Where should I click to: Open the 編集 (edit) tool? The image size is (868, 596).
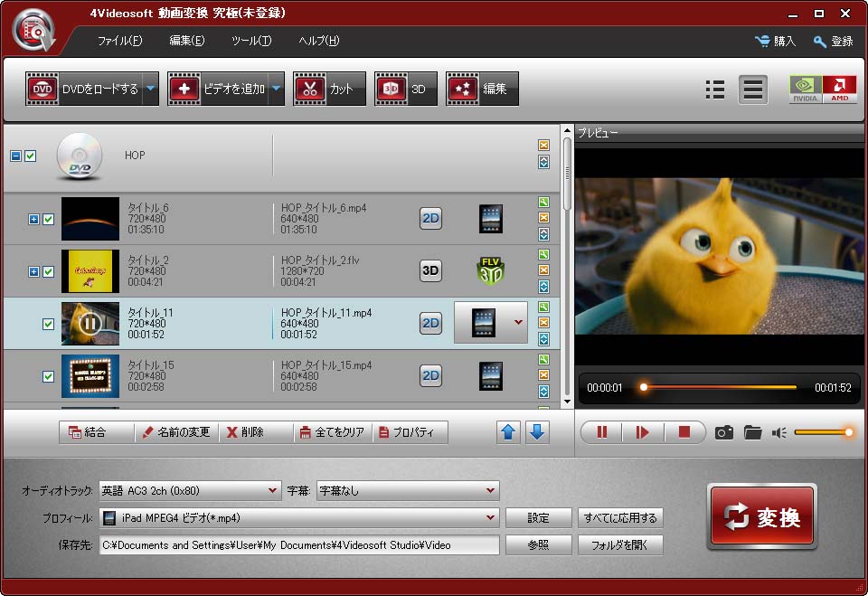tap(482, 89)
